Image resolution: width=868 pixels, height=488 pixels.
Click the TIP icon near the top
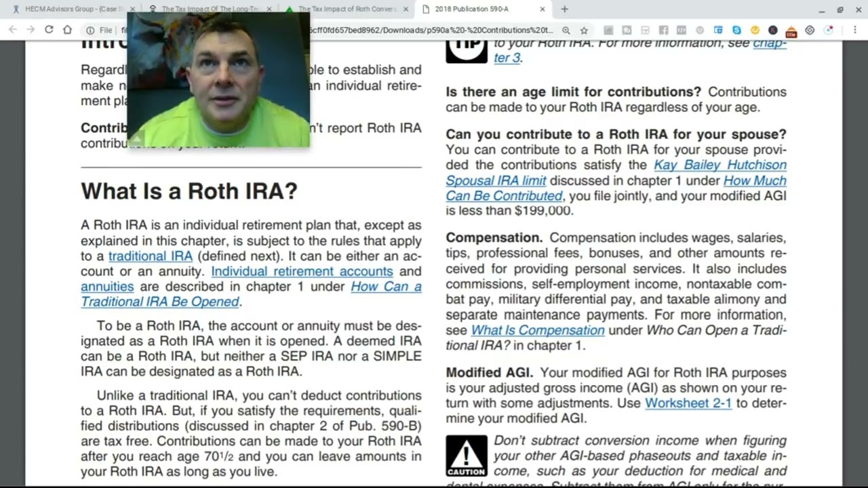pos(467,52)
